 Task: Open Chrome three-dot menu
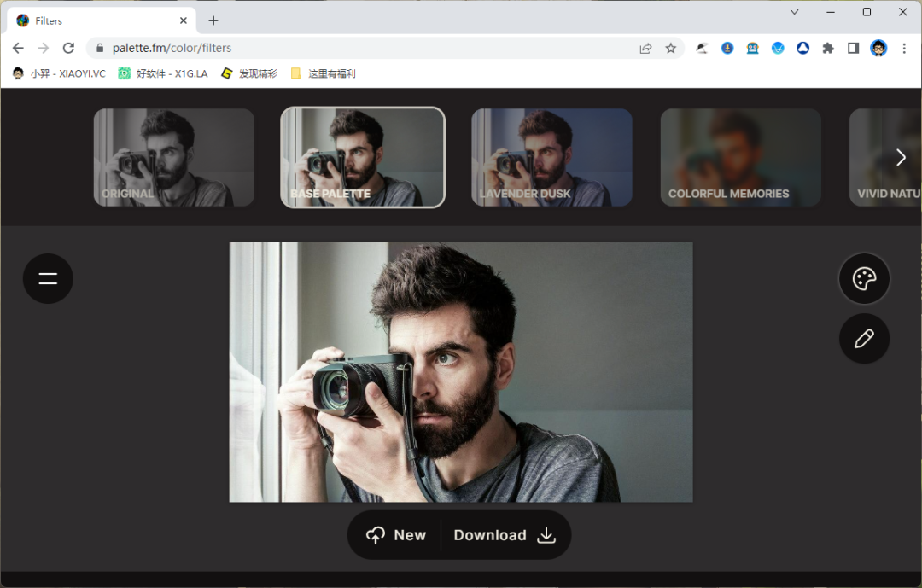(904, 48)
